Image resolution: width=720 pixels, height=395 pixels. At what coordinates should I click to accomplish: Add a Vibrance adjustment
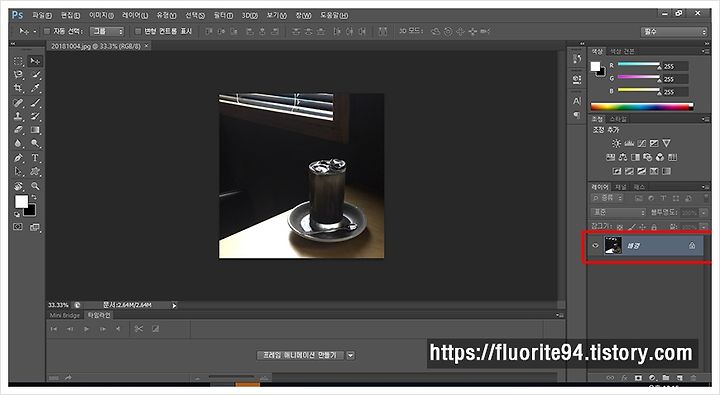[666, 143]
